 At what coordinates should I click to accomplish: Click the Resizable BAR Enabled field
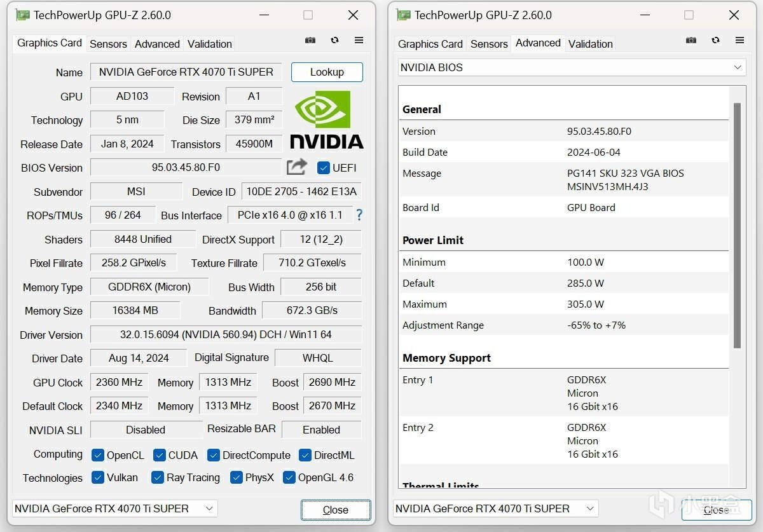coord(321,430)
